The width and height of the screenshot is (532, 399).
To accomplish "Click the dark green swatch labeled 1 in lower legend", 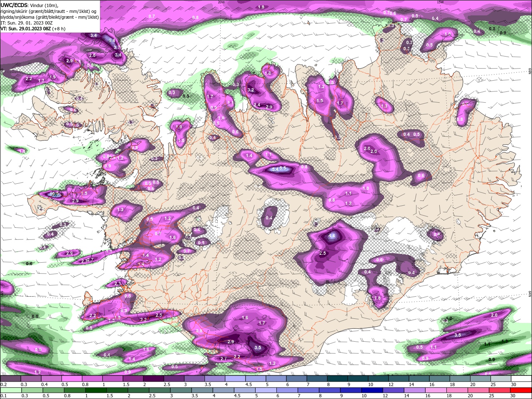I will (96, 390).
